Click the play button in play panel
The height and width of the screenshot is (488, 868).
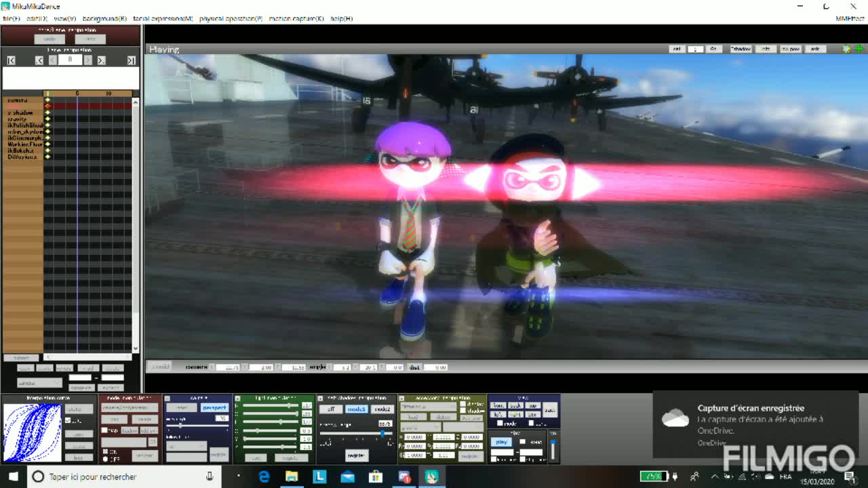[x=501, y=442]
